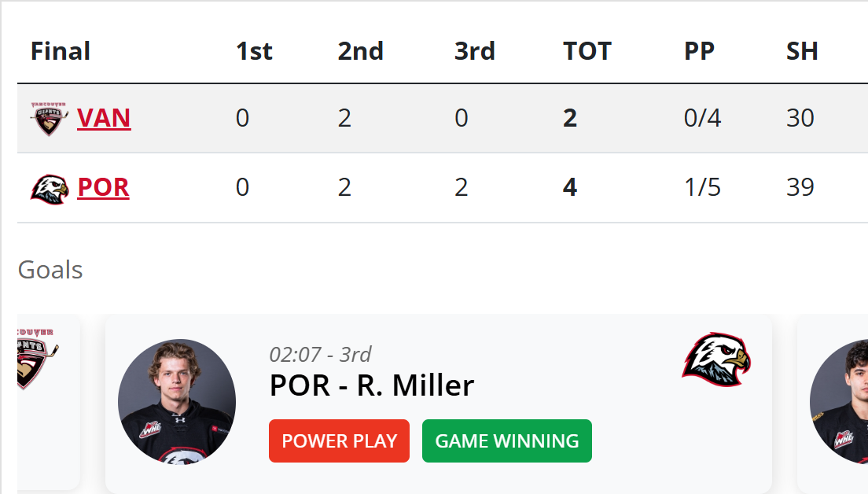Click the SH column header

802,52
